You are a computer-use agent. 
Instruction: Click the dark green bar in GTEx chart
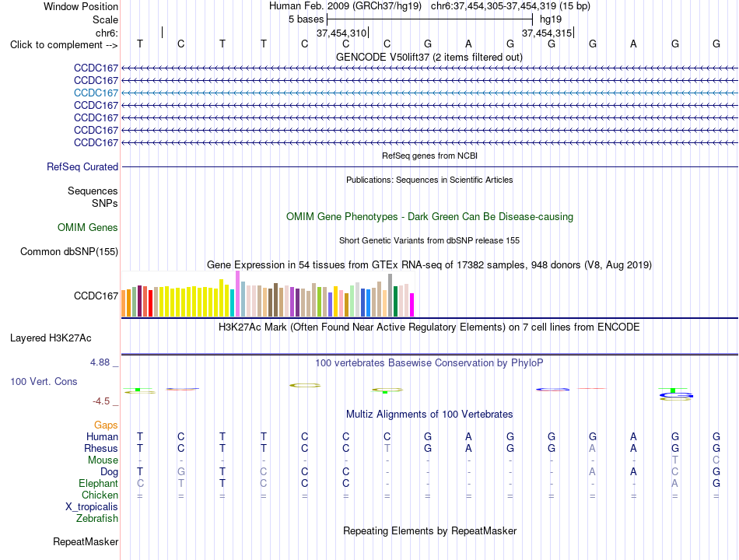click(x=396, y=301)
